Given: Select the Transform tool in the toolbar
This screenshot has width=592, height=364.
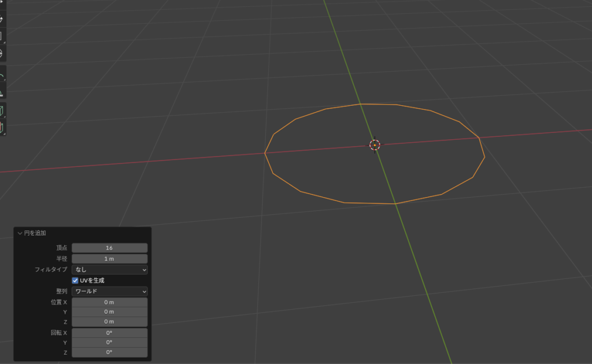Looking at the screenshot, I should click(2, 53).
